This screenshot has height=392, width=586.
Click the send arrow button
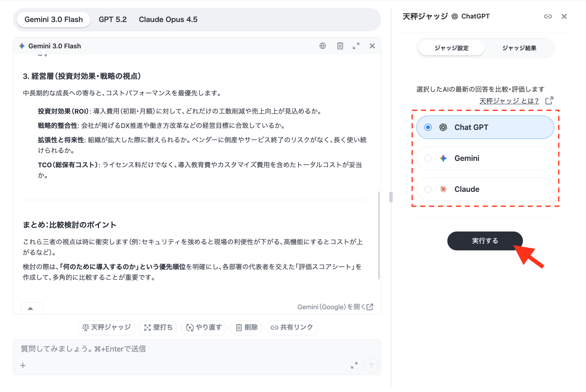[371, 365]
